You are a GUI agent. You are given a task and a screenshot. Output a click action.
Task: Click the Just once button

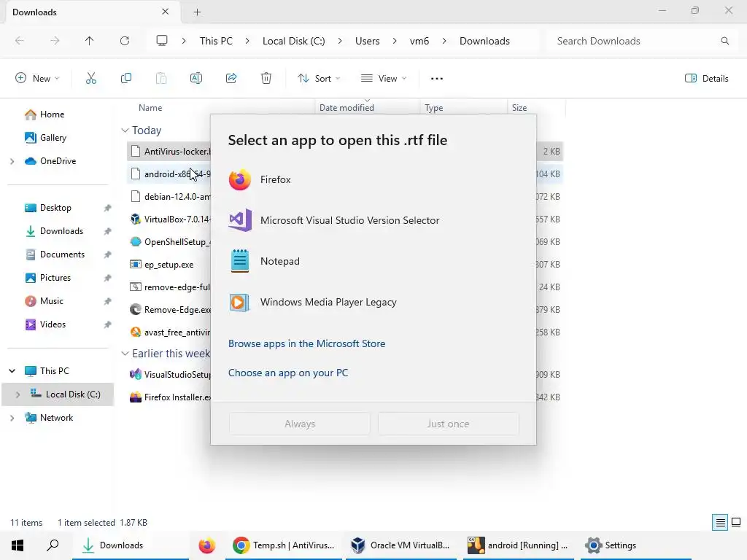tap(449, 424)
